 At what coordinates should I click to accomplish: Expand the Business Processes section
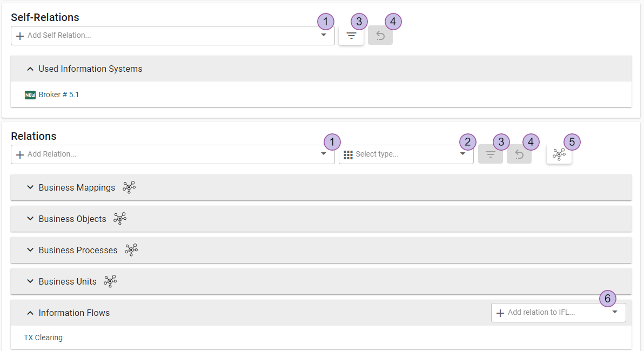click(30, 250)
